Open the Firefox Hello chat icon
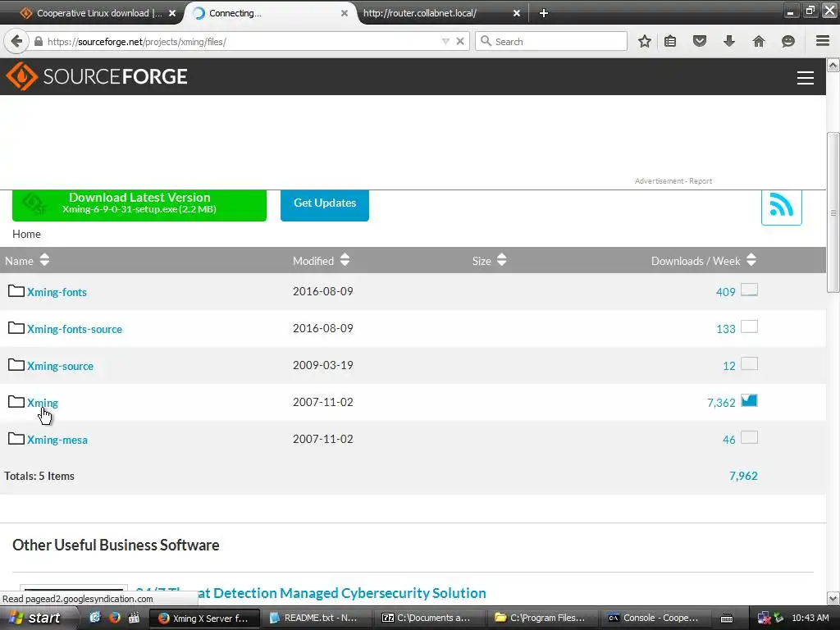840x630 pixels. (788, 41)
